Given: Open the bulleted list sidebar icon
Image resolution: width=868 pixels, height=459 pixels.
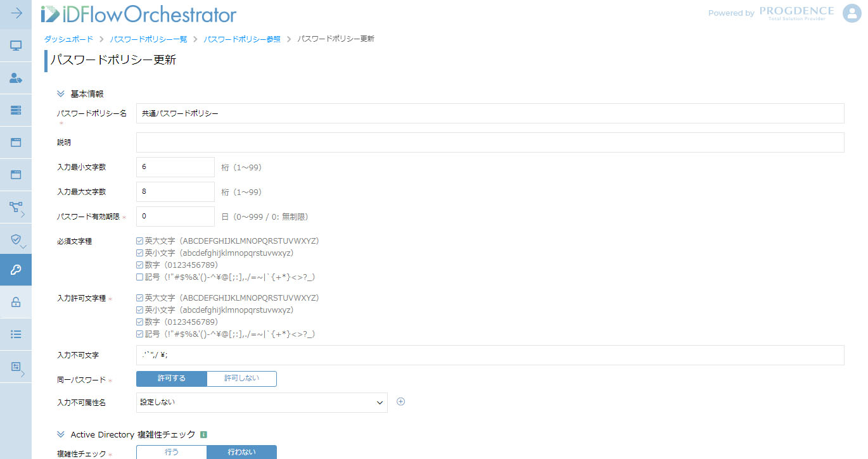Looking at the screenshot, I should [x=16, y=334].
